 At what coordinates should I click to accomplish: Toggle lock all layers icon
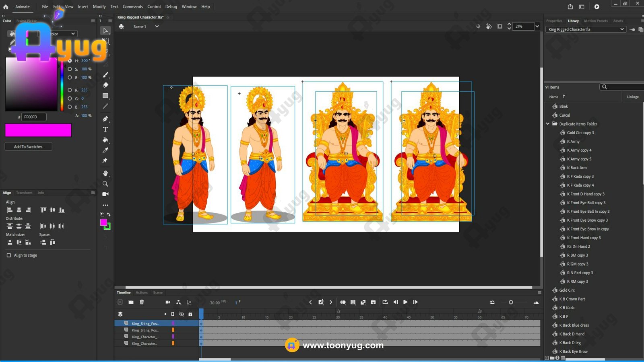pyautogui.click(x=190, y=314)
